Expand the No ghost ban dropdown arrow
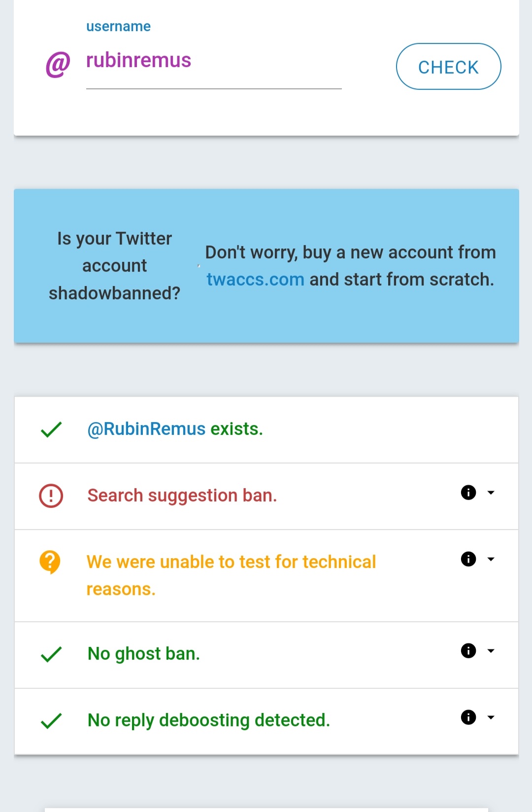Image resolution: width=532 pixels, height=812 pixels. point(491,651)
